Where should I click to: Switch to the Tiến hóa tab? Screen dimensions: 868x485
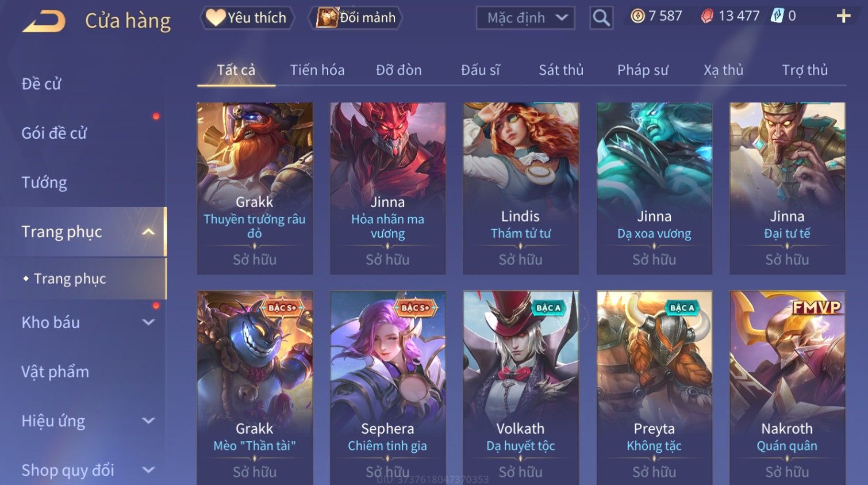317,70
